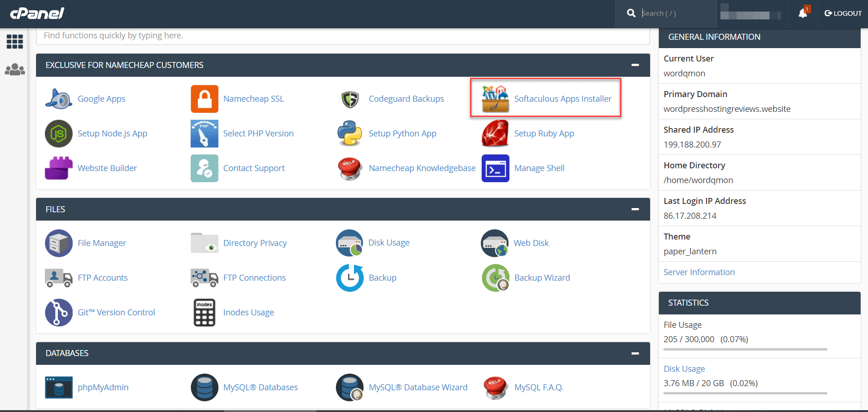Open the Google Apps icon
Image resolution: width=868 pixels, height=412 pixels.
(x=59, y=99)
